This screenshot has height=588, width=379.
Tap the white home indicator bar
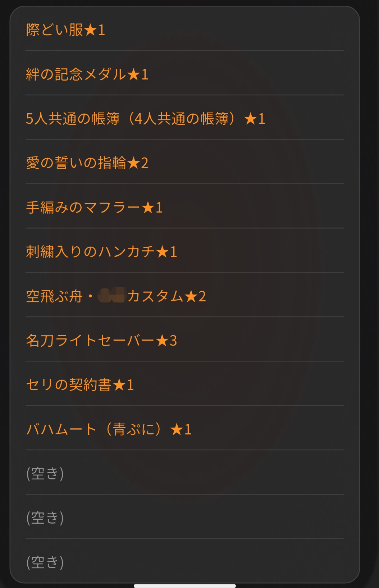(185, 586)
